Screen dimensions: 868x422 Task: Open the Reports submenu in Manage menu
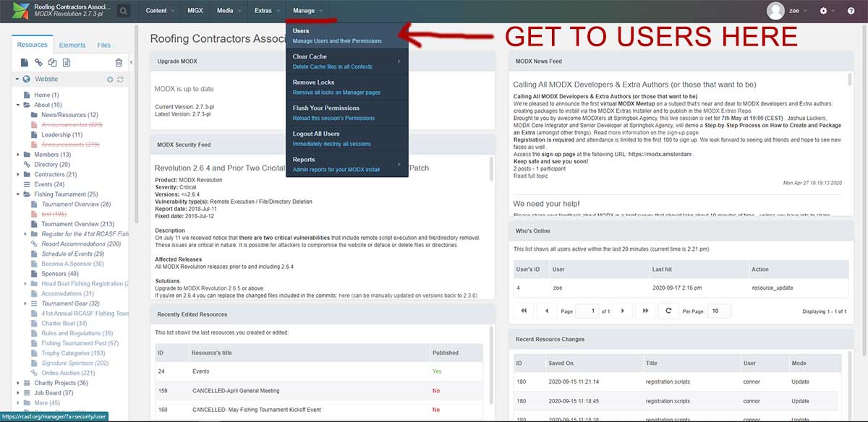coord(346,165)
